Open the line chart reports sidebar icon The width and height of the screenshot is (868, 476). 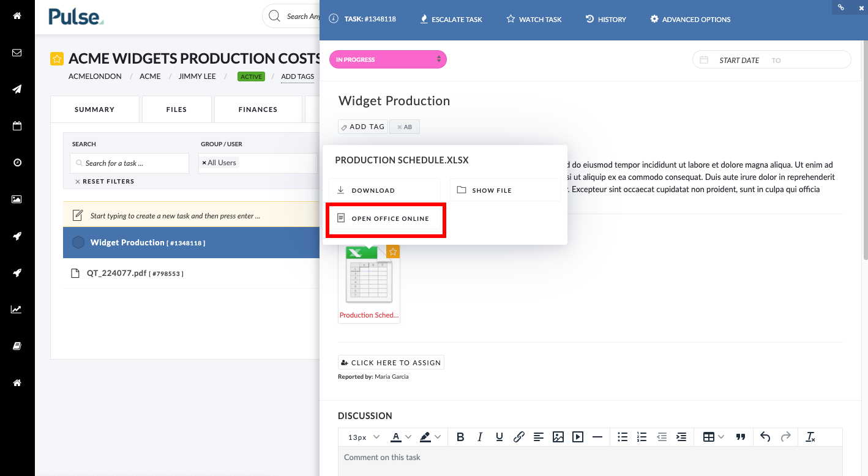(x=17, y=310)
